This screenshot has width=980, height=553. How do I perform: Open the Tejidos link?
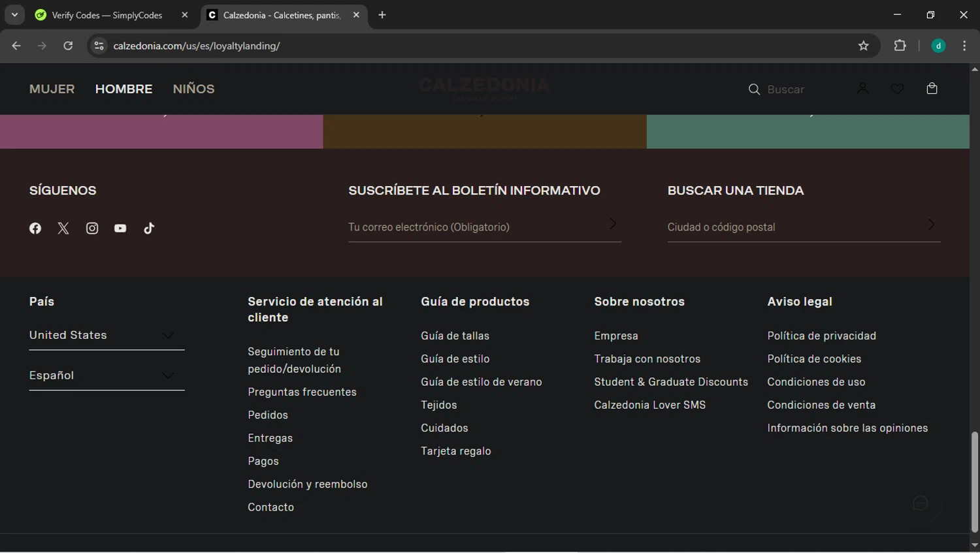point(438,405)
